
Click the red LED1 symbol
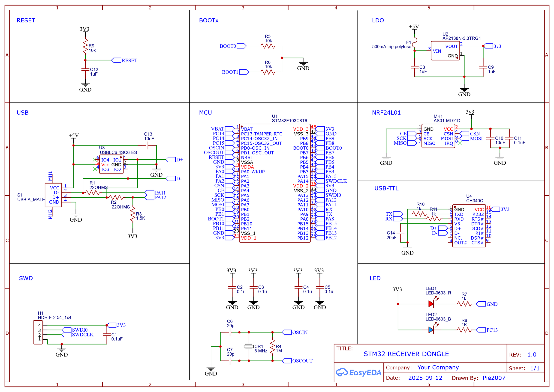[431, 304]
